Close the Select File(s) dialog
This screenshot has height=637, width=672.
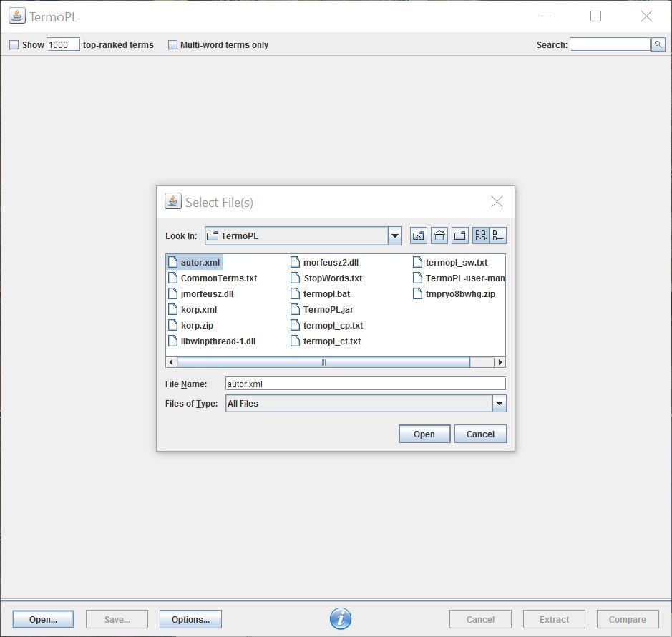click(497, 201)
